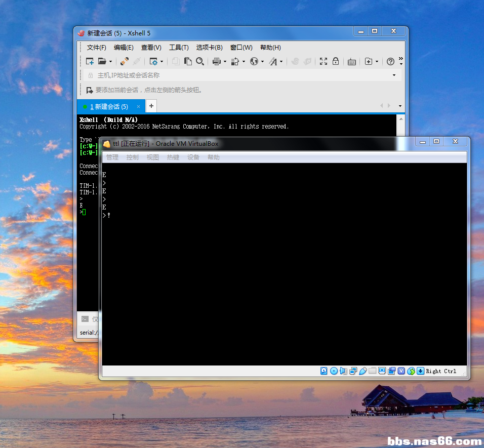Open the 编辑(E) menu in Xshell
The height and width of the screenshot is (448, 484).
[x=124, y=48]
